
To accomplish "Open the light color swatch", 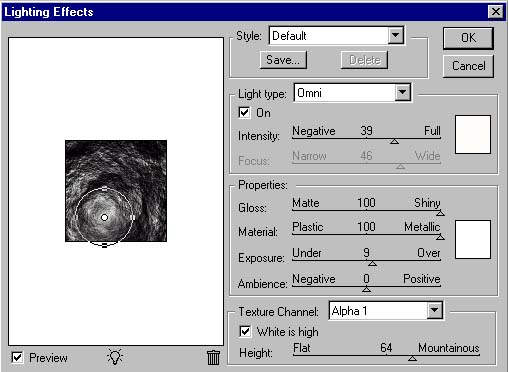I will click(x=473, y=134).
